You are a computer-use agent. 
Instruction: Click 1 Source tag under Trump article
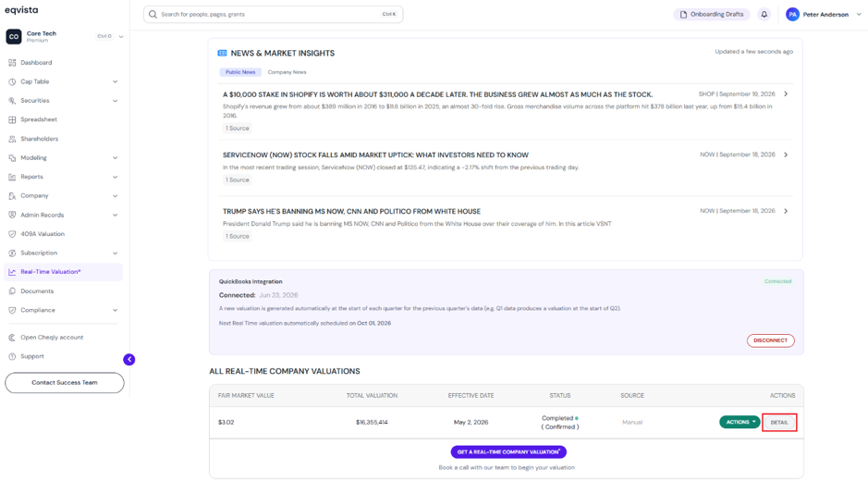[x=237, y=237]
